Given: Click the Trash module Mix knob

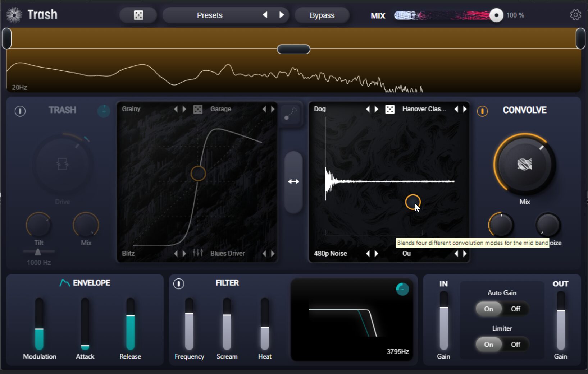Looking at the screenshot, I should point(86,225).
